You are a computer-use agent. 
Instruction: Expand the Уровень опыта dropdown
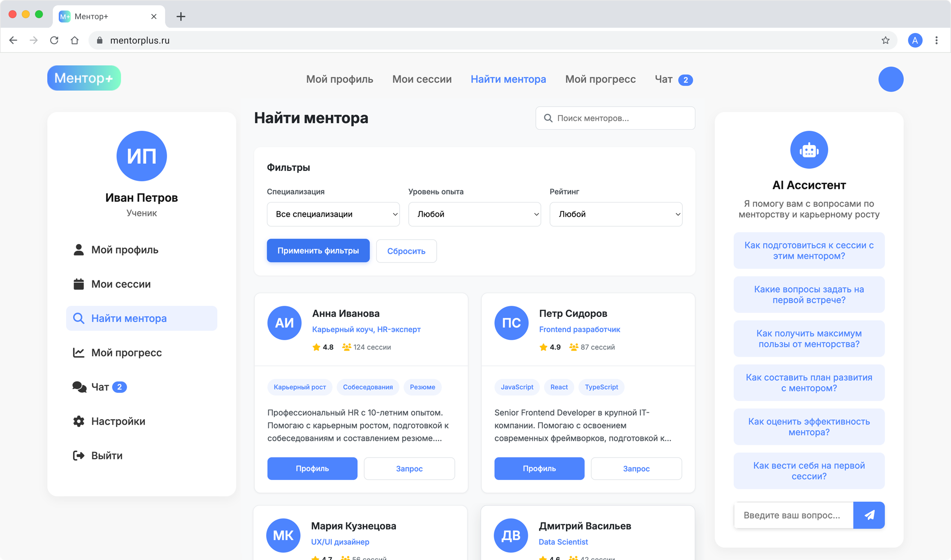[475, 214]
